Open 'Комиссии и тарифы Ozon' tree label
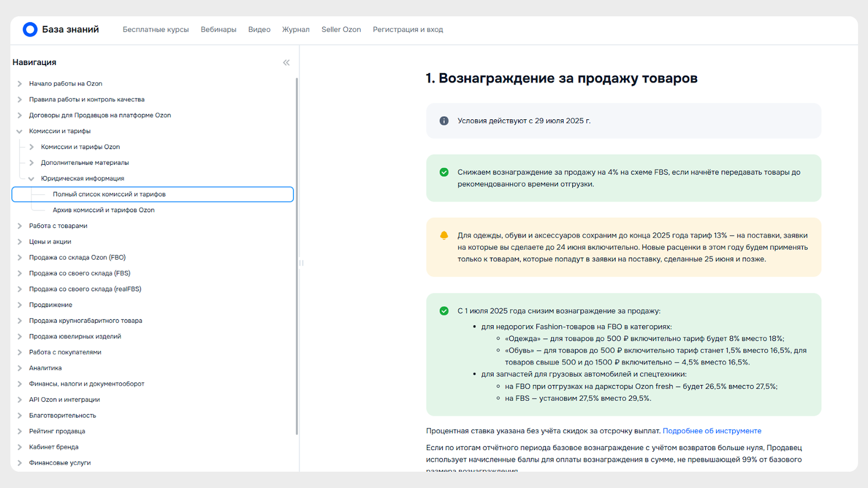Viewport: 868px width, 488px height. 80,147
